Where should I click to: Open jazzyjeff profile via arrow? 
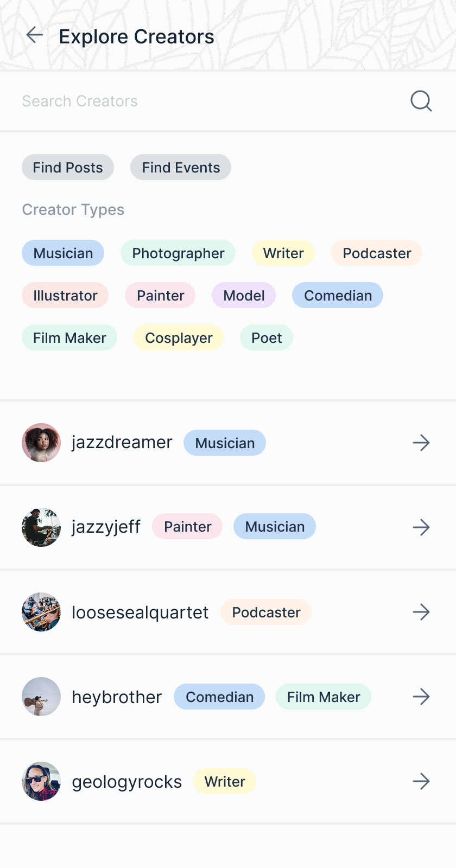(421, 527)
